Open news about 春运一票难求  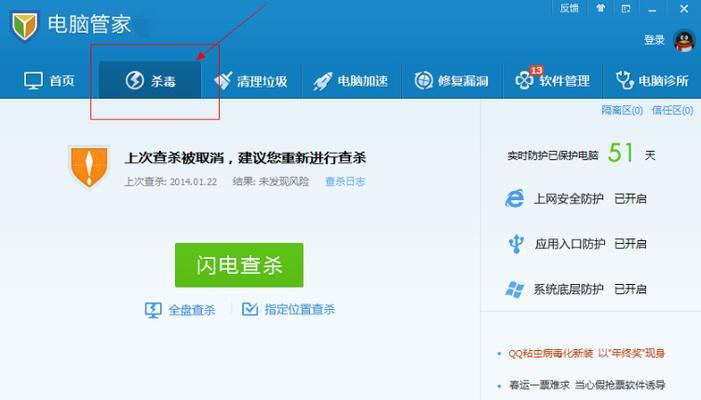click(x=587, y=385)
